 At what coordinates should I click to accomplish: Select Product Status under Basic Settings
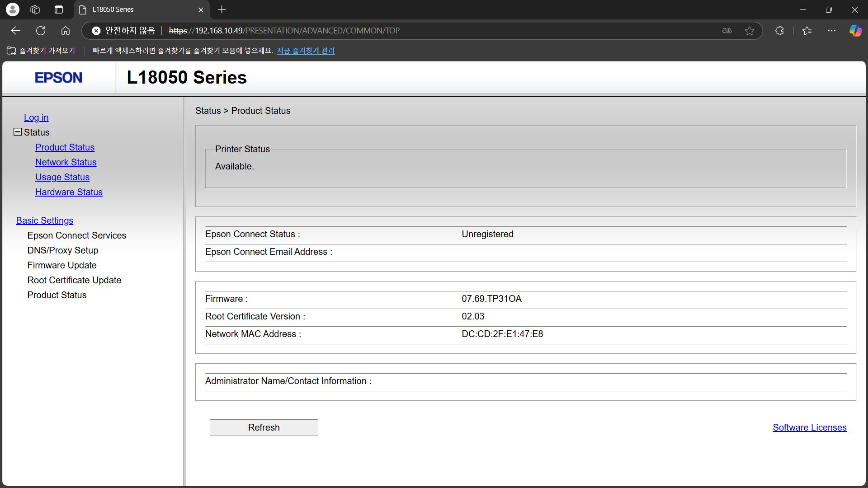tap(57, 295)
